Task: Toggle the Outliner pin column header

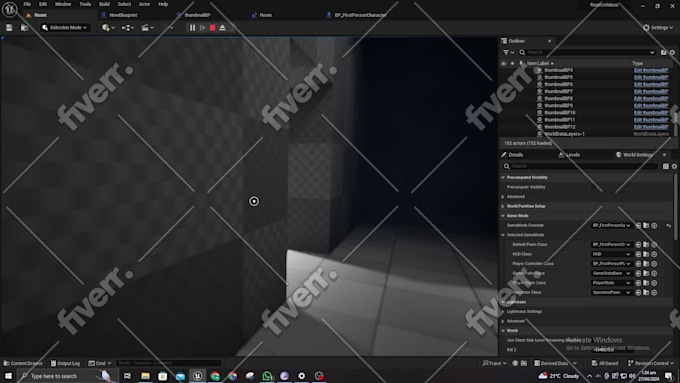Action: (x=521, y=63)
